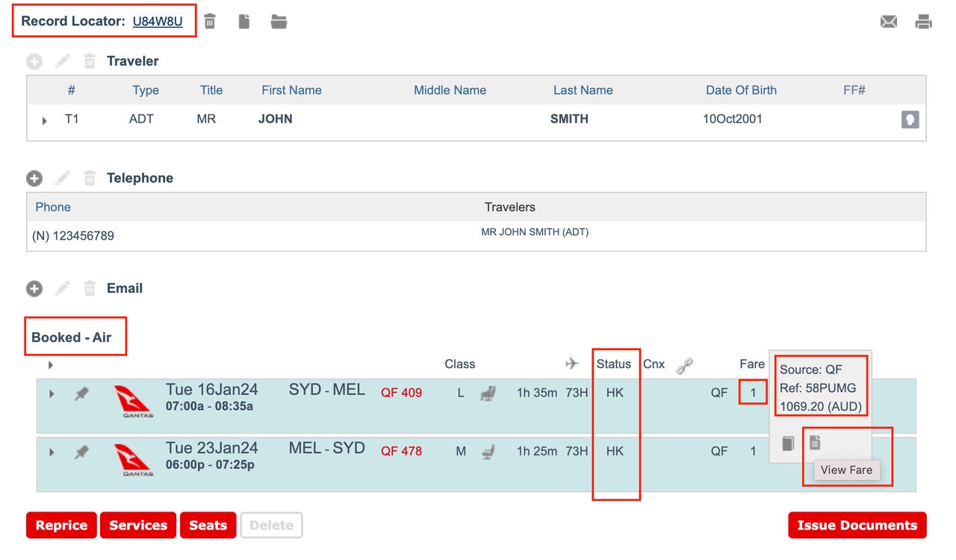Open flight number QF 478
956x560 pixels.
click(401, 451)
